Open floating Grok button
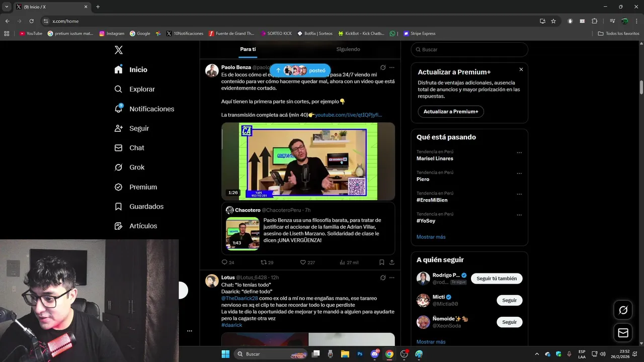The image size is (644, 362). (623, 310)
